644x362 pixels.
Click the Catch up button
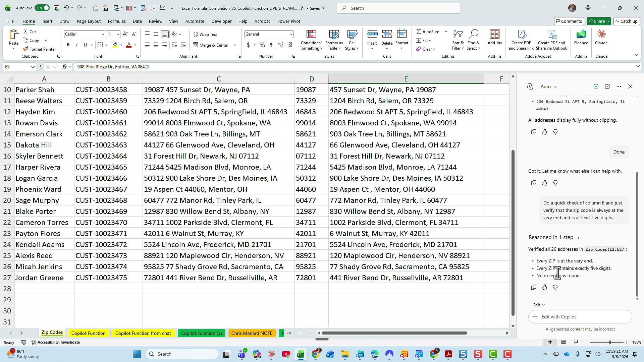626,21
